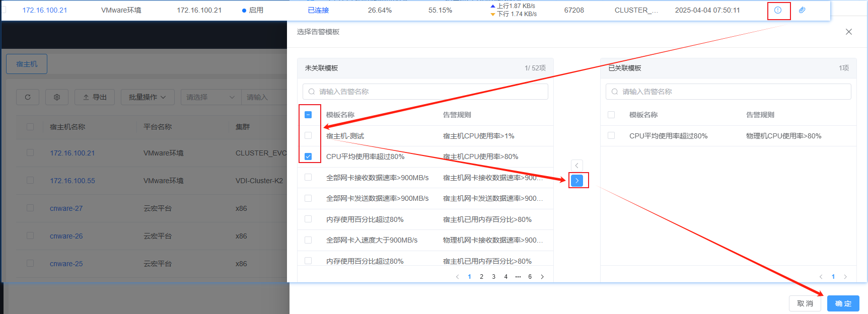Click the search box in associated templates
Viewport: 868px width, 314px height.
point(729,92)
